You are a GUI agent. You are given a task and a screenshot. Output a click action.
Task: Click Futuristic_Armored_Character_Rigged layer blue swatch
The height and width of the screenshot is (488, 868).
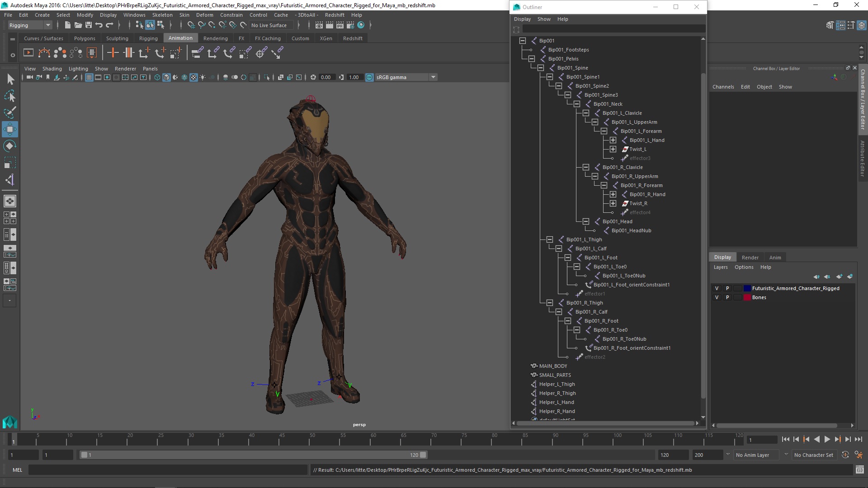pyautogui.click(x=747, y=288)
